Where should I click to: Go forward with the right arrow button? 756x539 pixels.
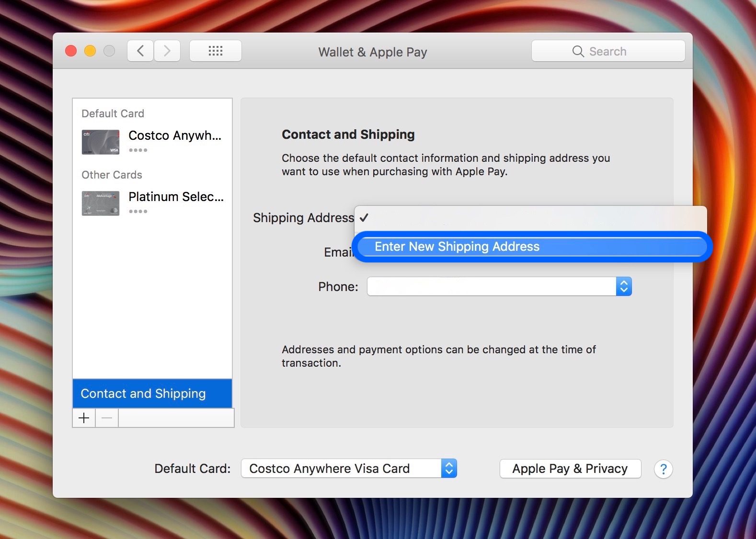click(167, 51)
